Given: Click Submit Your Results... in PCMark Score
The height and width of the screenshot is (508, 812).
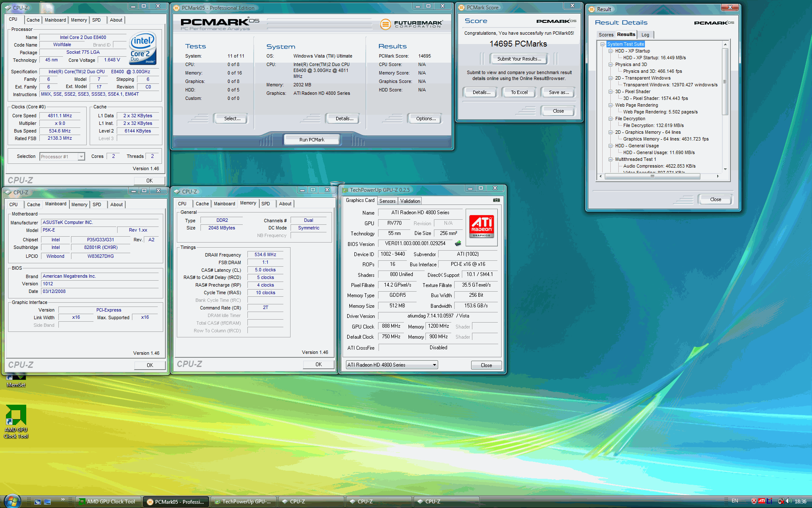Looking at the screenshot, I should tap(519, 59).
